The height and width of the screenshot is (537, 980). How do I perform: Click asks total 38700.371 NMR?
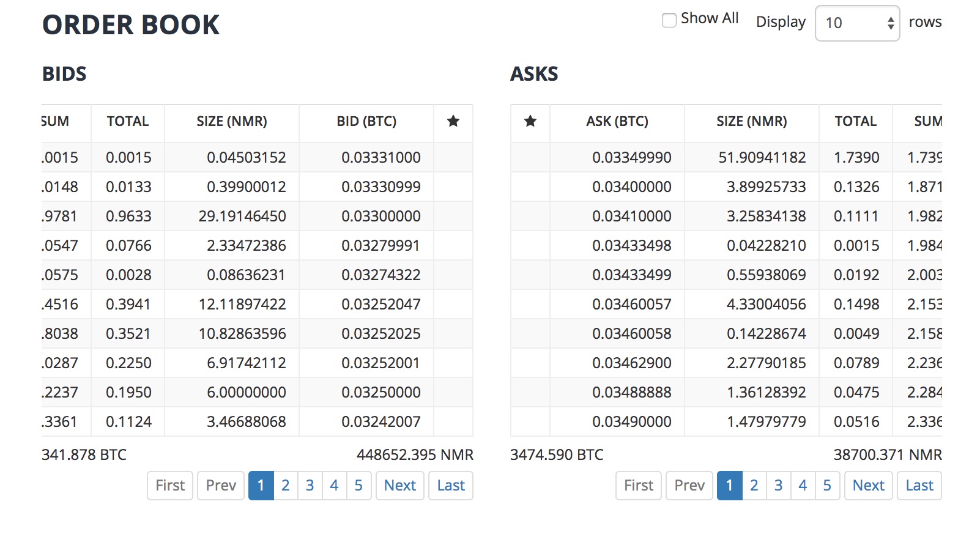tap(888, 455)
